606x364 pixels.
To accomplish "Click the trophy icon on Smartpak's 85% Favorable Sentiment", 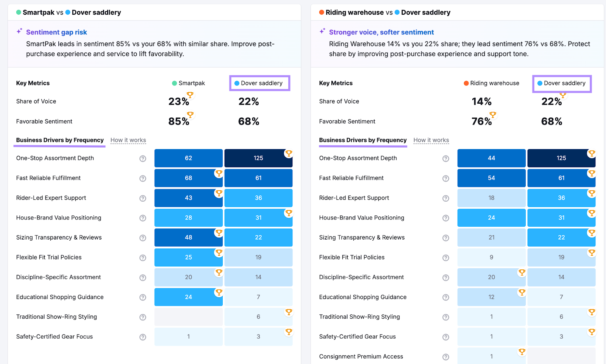I will 191,115.
